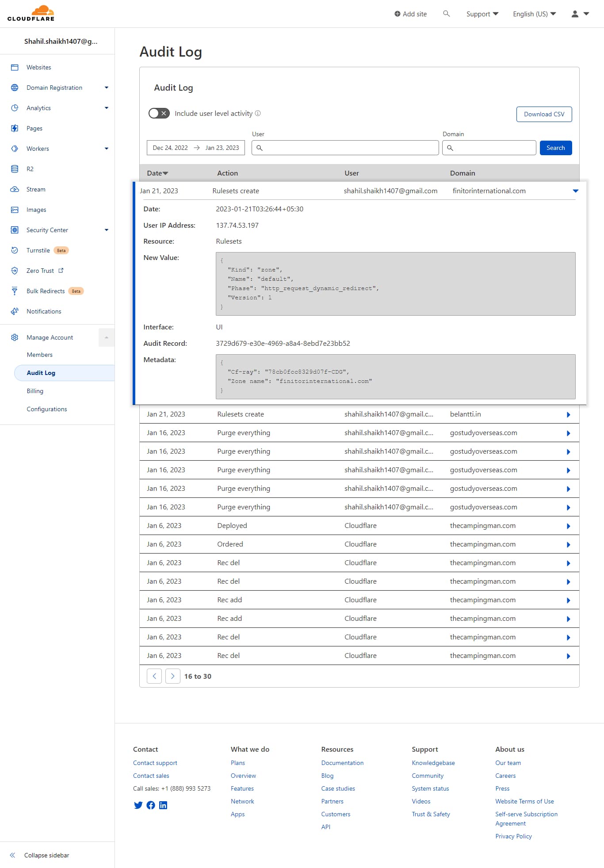Click the User search input field
The width and height of the screenshot is (604, 868).
[345, 148]
